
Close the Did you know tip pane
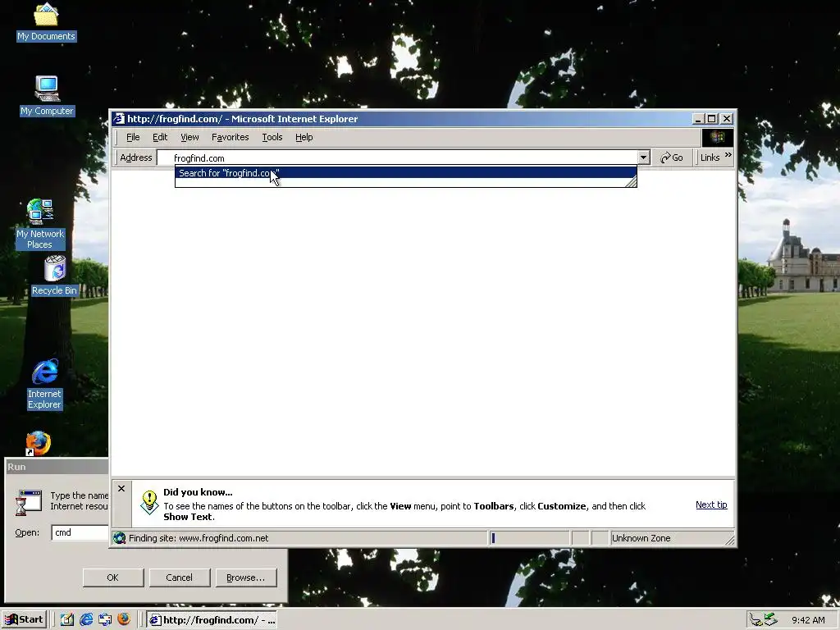[x=121, y=489]
